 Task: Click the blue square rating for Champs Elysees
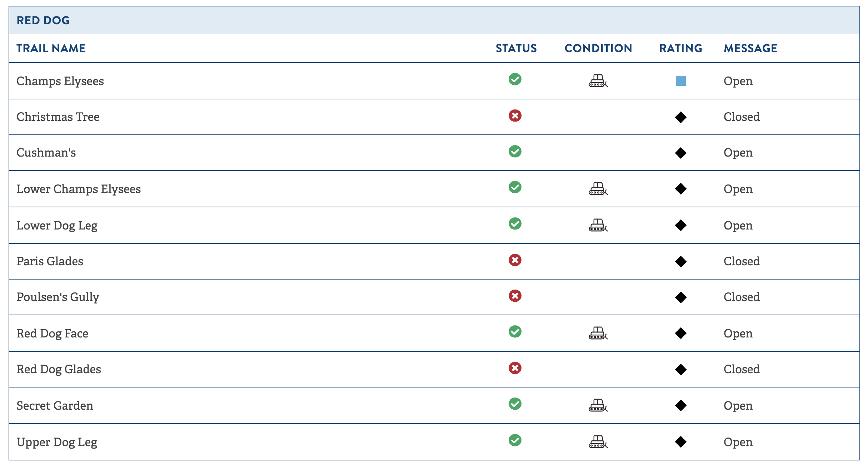(x=680, y=81)
